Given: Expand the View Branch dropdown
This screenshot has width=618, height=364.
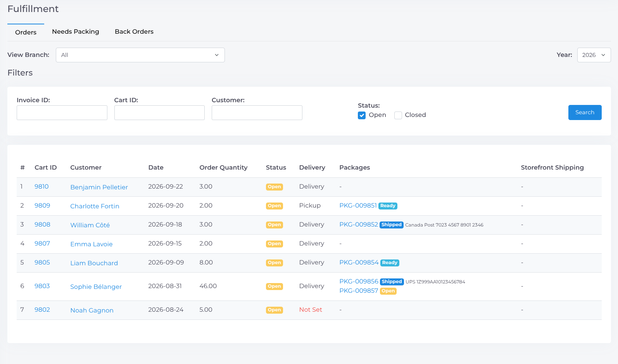Looking at the screenshot, I should click(140, 55).
